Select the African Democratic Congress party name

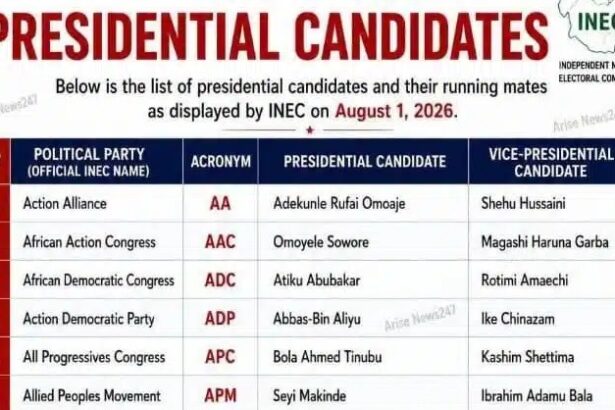click(x=98, y=280)
